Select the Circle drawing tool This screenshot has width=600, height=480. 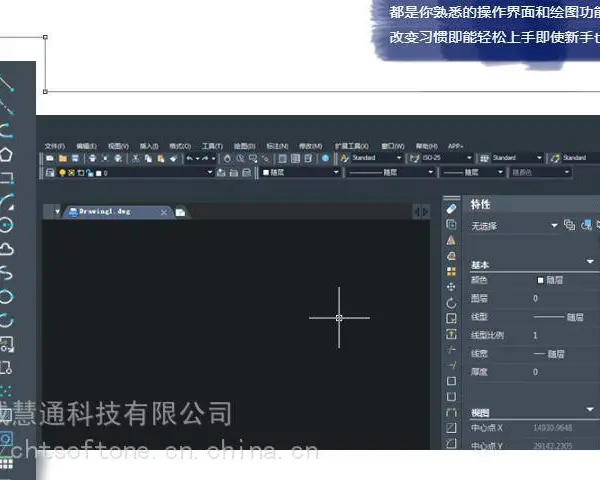click(x=6, y=225)
